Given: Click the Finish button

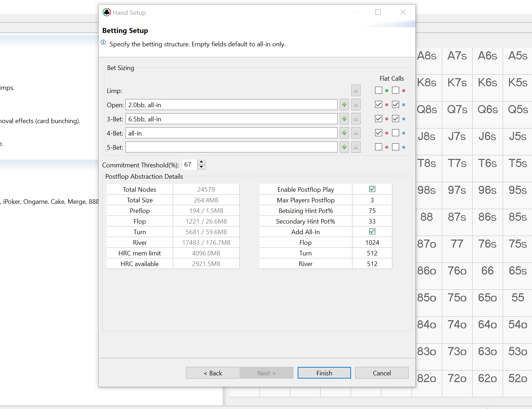Looking at the screenshot, I should click(324, 373).
